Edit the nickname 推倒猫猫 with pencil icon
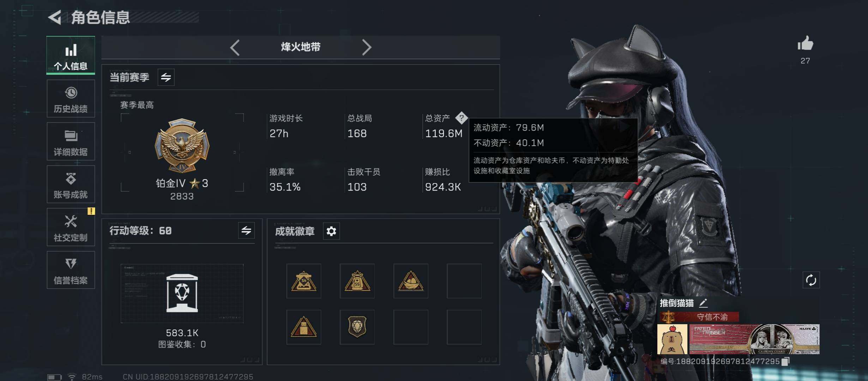 (703, 303)
